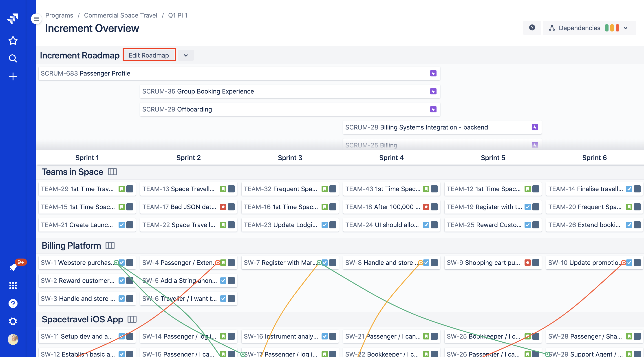Select Sprint 6 column header
This screenshot has height=357, width=644.
coord(595,158)
